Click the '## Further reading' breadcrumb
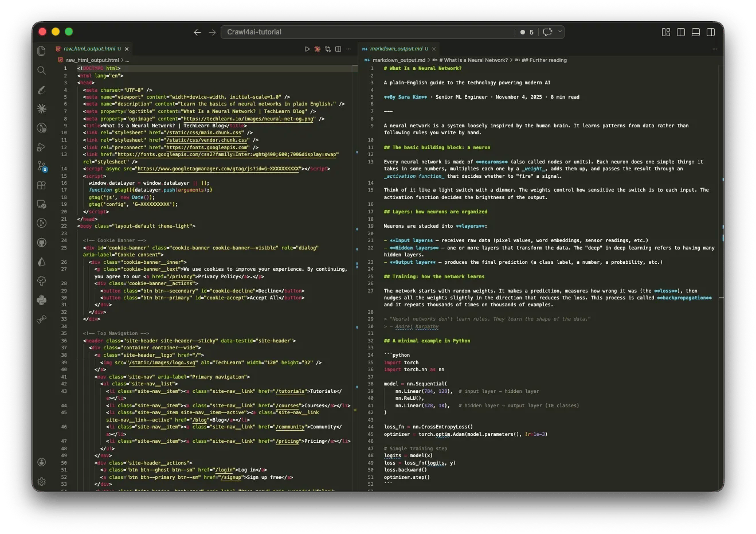756x534 pixels. click(x=544, y=60)
